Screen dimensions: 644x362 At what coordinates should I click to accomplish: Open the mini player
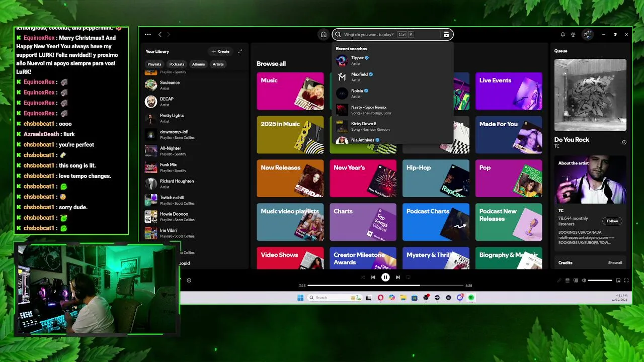point(618,281)
